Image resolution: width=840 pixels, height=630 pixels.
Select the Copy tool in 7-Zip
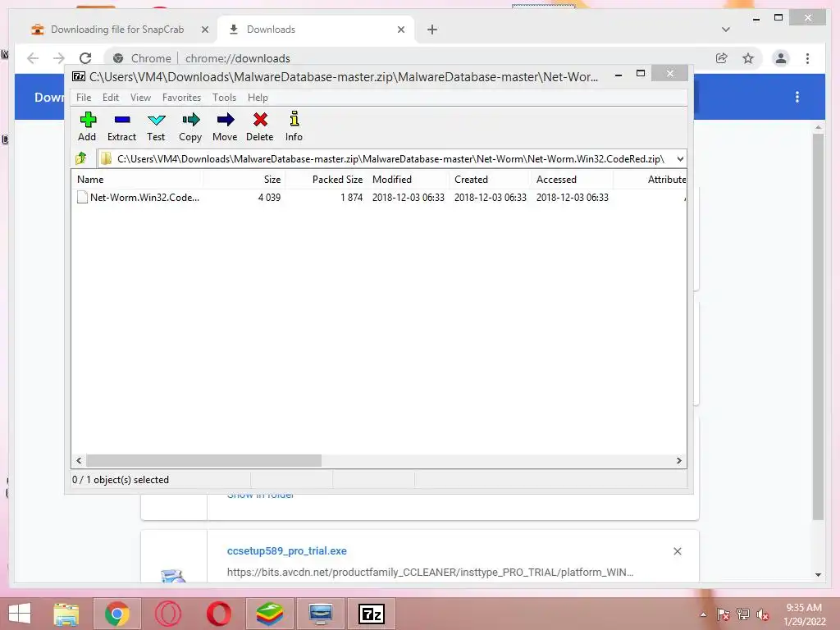point(190,126)
